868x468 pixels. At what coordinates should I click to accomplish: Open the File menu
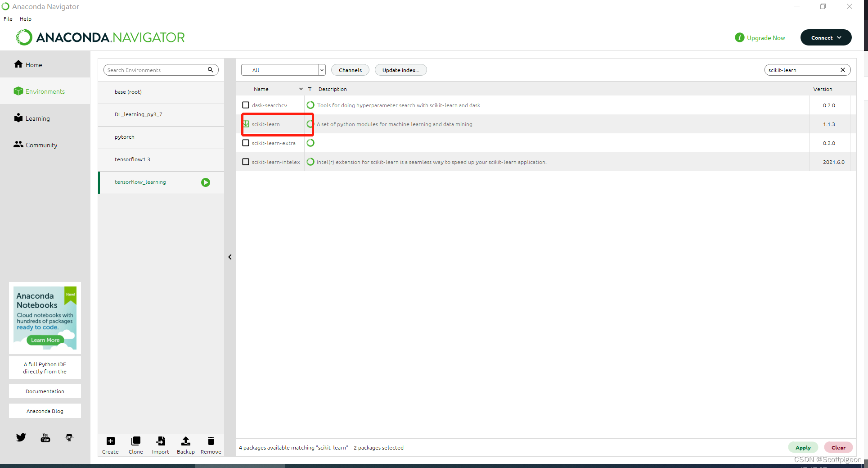click(8, 19)
